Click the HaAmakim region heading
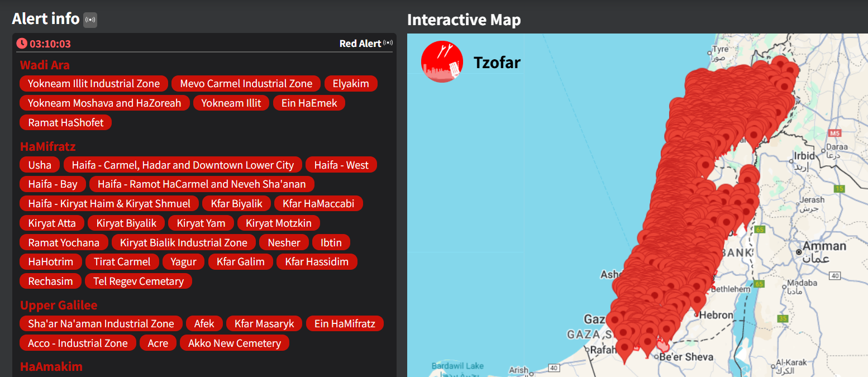This screenshot has height=377, width=868. click(x=51, y=366)
